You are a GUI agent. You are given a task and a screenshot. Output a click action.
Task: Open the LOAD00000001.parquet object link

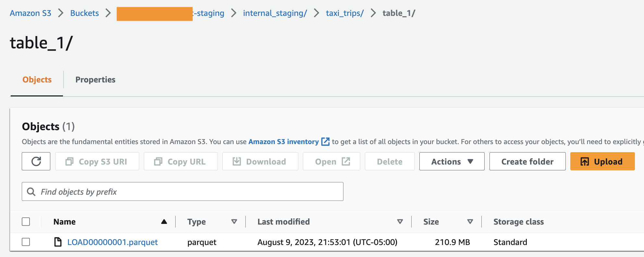113,242
